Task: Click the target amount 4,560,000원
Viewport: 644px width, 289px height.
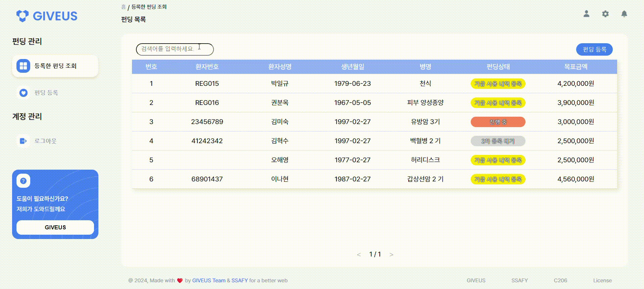Action: coord(576,179)
